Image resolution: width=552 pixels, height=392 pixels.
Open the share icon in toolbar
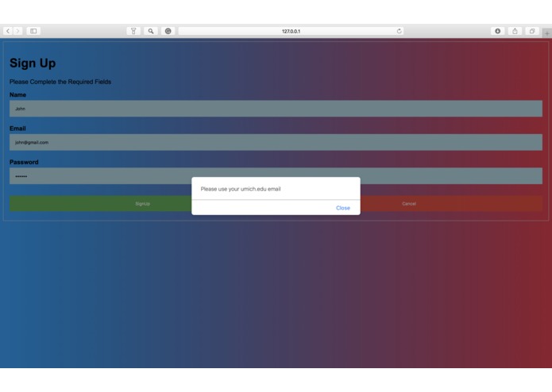click(515, 31)
